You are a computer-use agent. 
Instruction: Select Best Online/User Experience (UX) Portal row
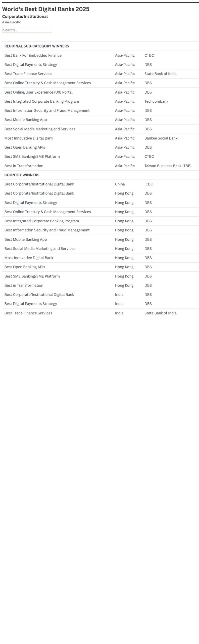click(38, 92)
